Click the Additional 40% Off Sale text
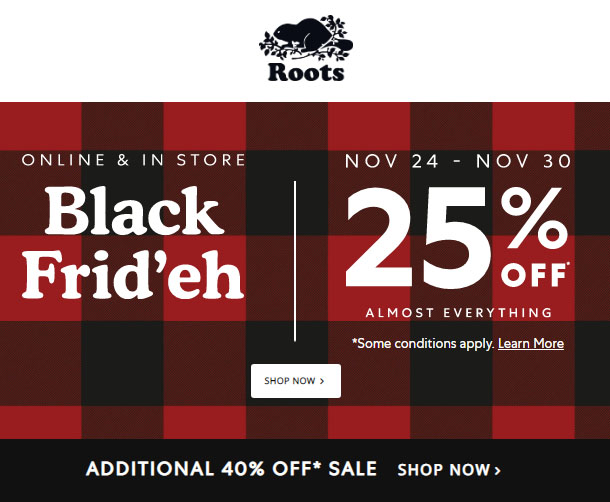The height and width of the screenshot is (502, 610). [x=231, y=468]
